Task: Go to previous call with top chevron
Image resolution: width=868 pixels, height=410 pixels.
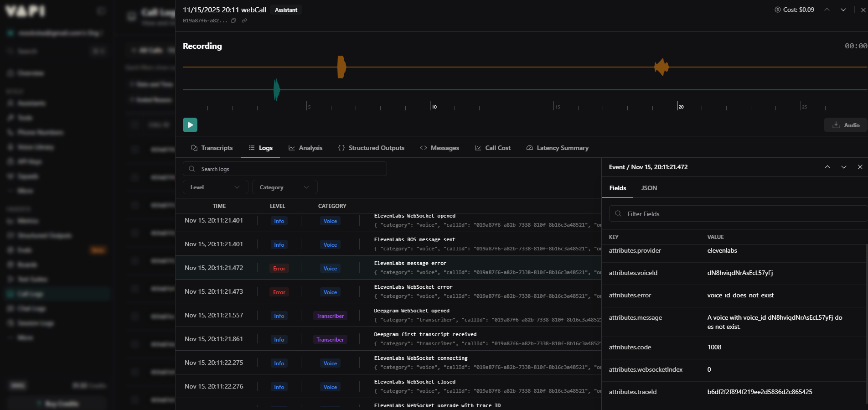Action: pyautogui.click(x=827, y=10)
